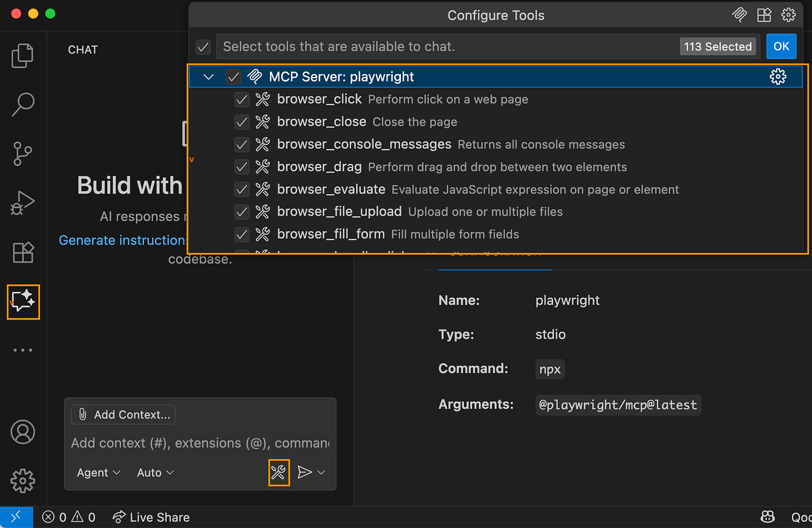Open the Manage gear in activity bar
This screenshot has width=812, height=528.
23,481
